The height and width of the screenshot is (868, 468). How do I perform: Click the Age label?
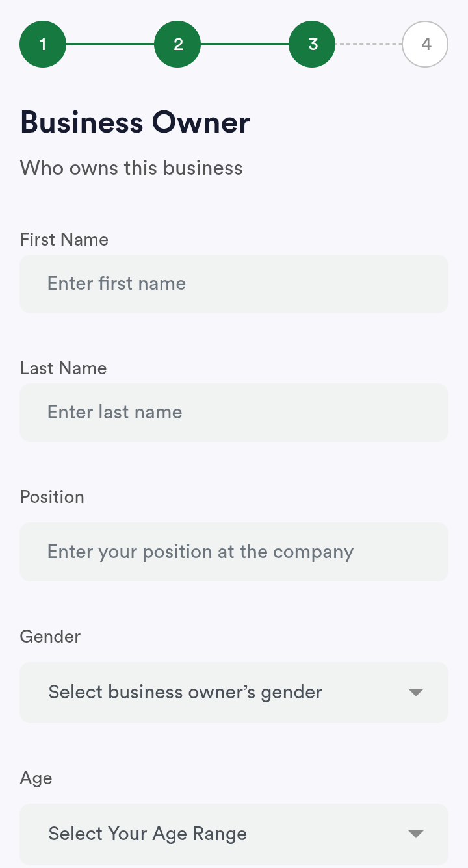point(36,778)
